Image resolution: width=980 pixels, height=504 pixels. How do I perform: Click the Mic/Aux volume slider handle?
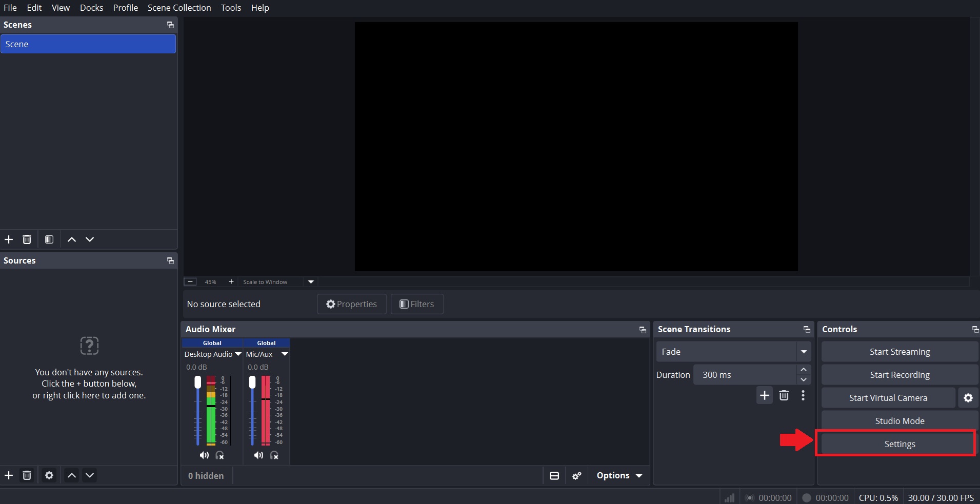[252, 382]
